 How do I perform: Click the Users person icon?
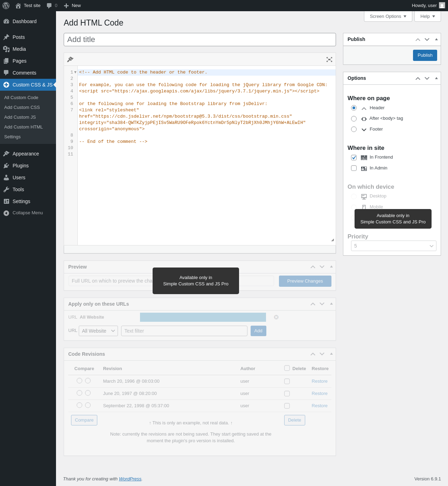6,178
